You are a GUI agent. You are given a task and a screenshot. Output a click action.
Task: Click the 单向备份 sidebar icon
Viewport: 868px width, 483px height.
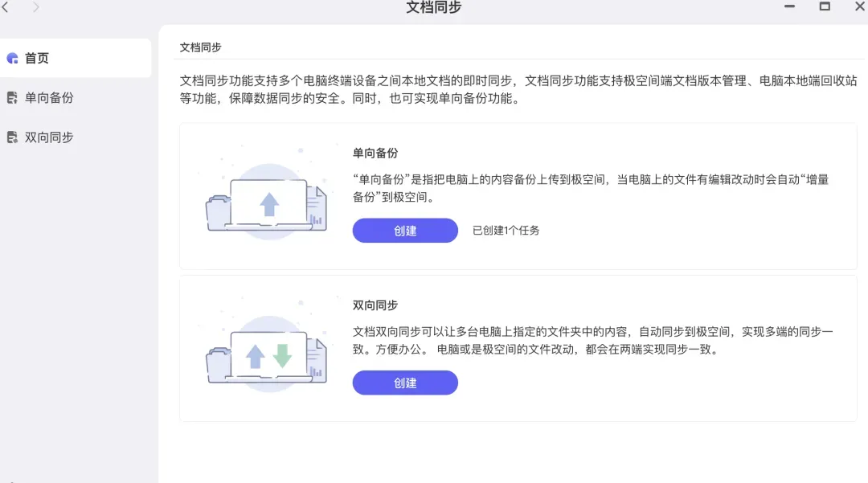tap(12, 98)
